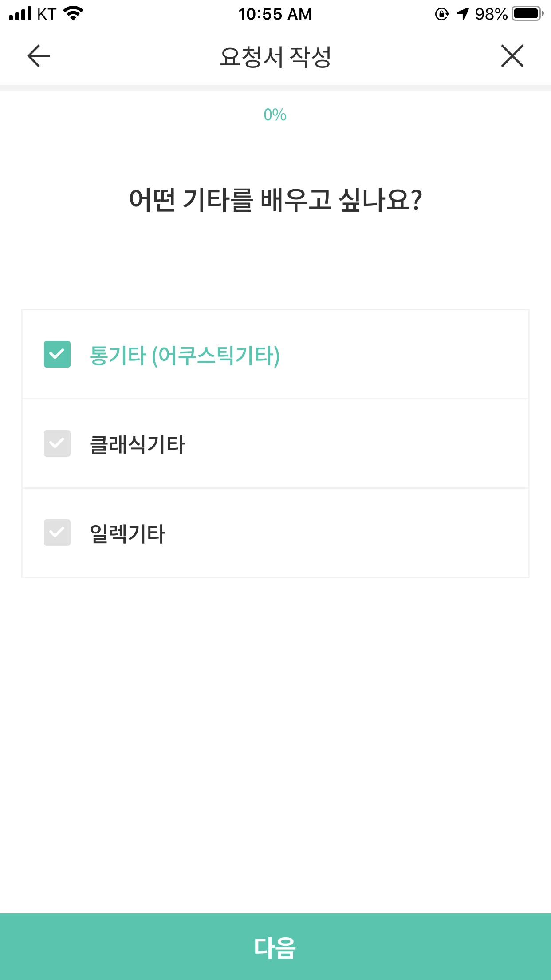
Task: Check the 클래식기타 checkbox
Action: (x=57, y=443)
